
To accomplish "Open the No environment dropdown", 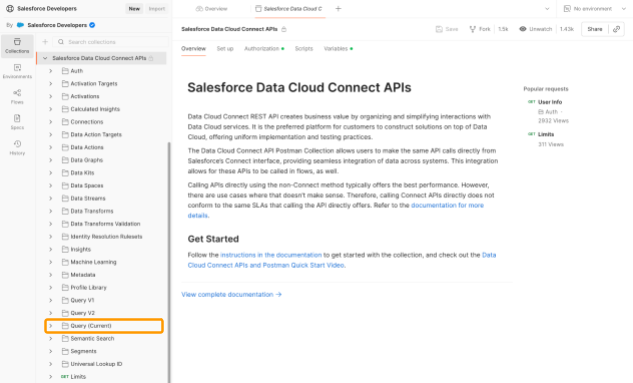I will point(595,8).
